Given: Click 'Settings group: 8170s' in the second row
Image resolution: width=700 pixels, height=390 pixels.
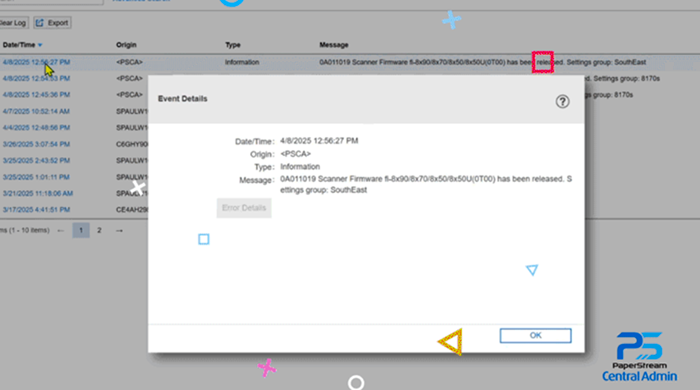Looking at the screenshot, I should click(x=626, y=79).
